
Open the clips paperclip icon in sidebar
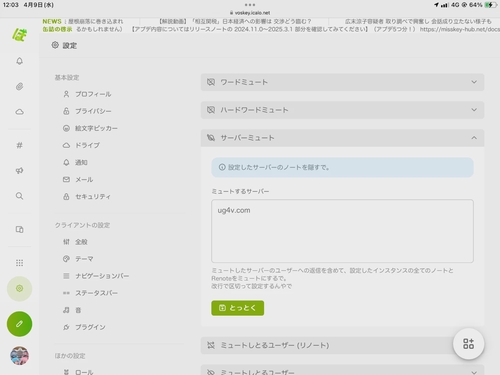click(x=19, y=87)
